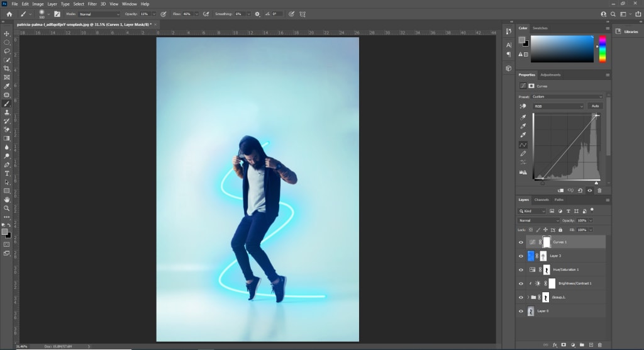Viewport: 644px width, 350px height.
Task: Create a new group folder icon
Action: (582, 345)
